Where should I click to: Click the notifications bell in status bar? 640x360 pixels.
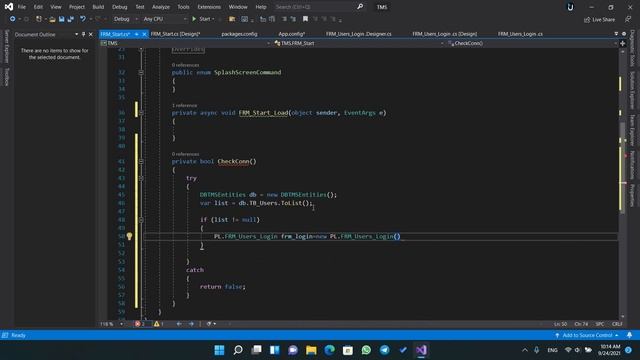pos(629,335)
